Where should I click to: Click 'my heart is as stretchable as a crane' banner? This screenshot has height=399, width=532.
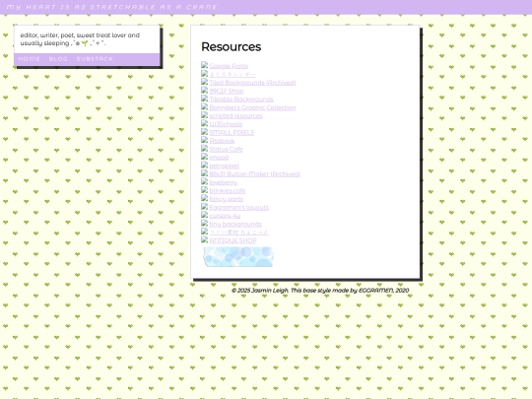(x=113, y=7)
